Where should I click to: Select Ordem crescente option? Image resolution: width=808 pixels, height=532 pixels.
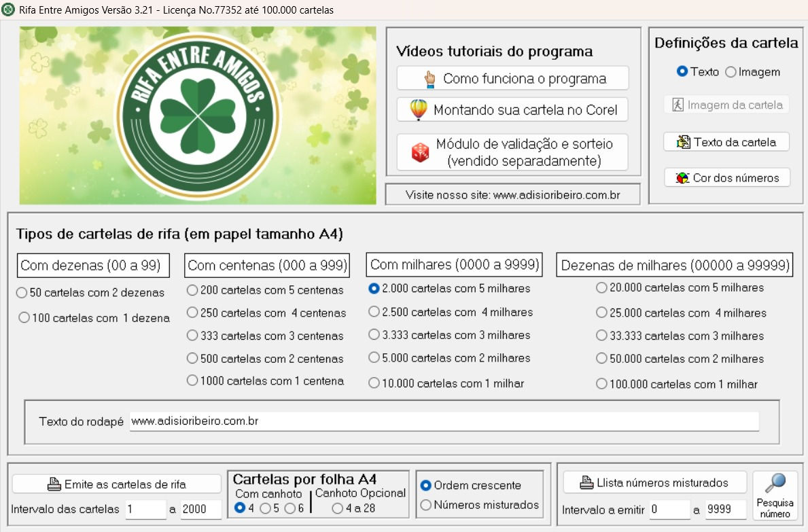tap(425, 485)
